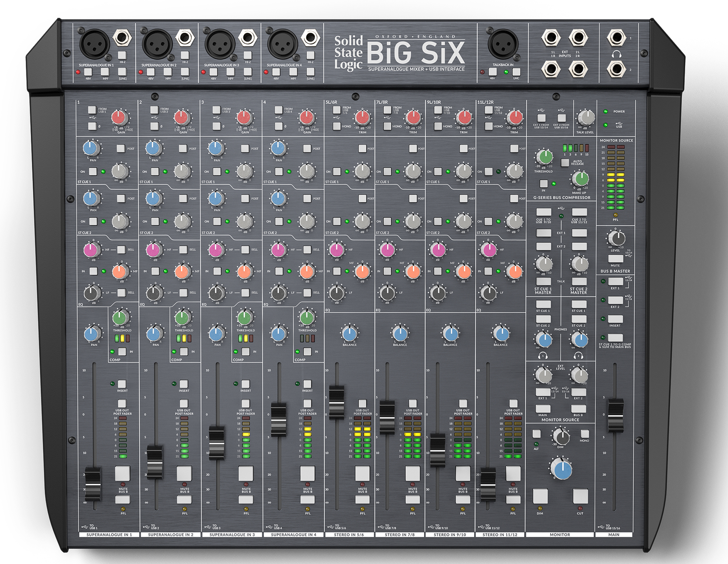Click the ST CUE 1 MASTER level knob
Screen dimensions: 728x564
(544, 264)
